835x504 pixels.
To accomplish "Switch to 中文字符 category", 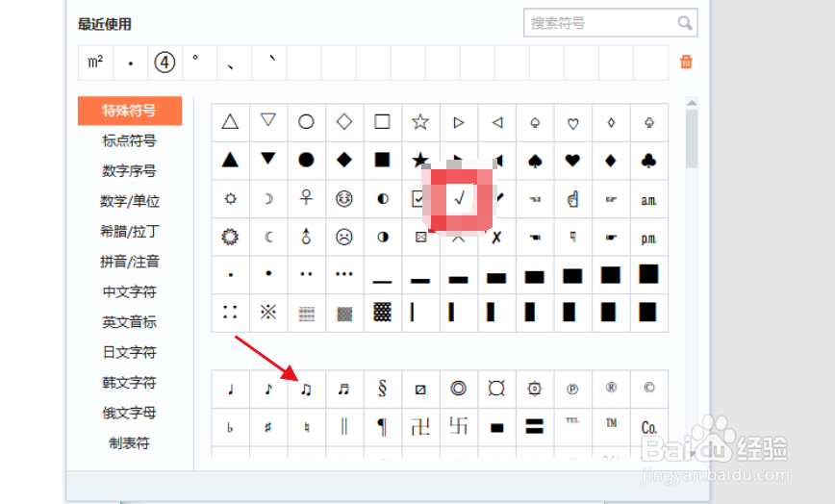I will [x=130, y=292].
